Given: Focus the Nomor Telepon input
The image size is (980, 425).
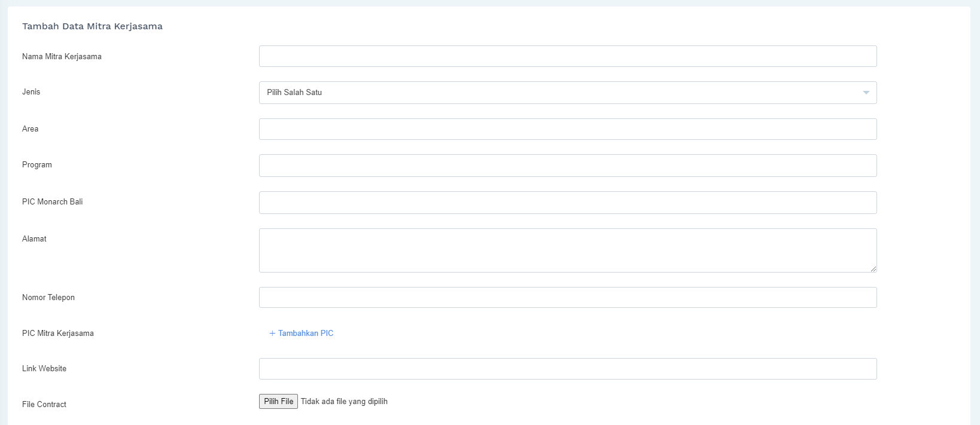Looking at the screenshot, I should pos(567,298).
